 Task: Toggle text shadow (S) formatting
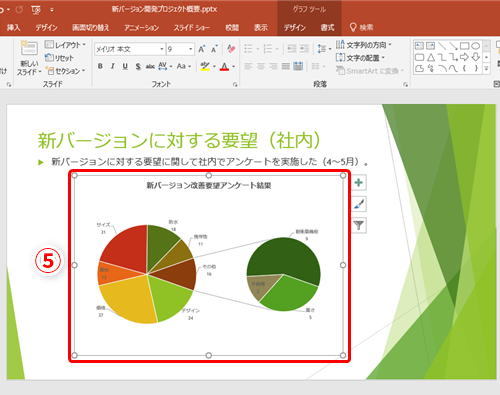138,66
